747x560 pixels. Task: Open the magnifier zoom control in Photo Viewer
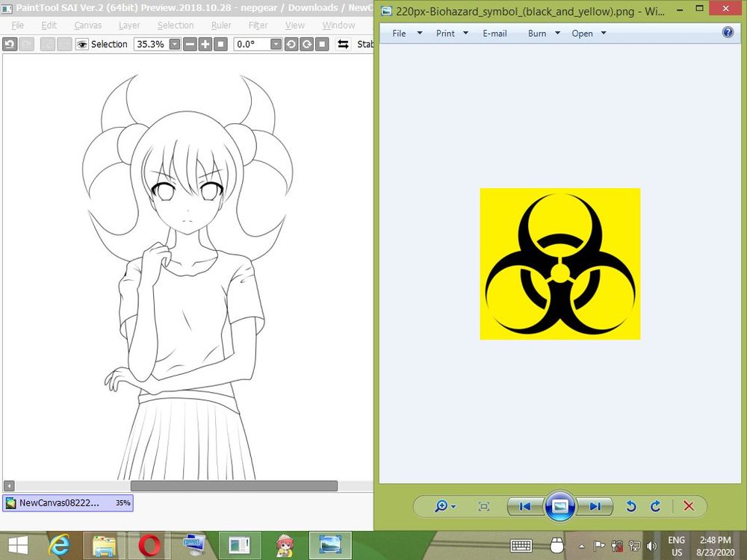(445, 506)
